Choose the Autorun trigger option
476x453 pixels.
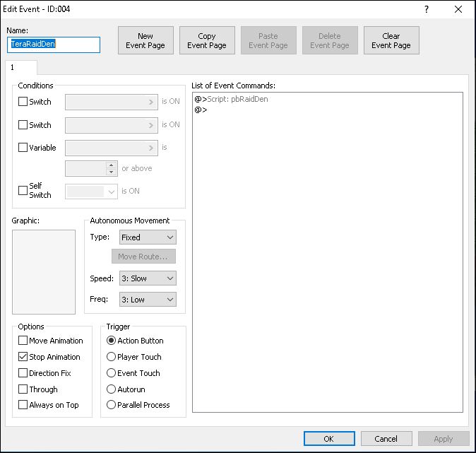[112, 389]
